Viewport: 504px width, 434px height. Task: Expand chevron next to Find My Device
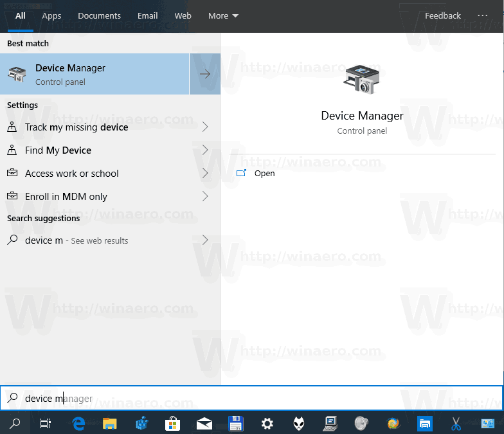tap(205, 150)
